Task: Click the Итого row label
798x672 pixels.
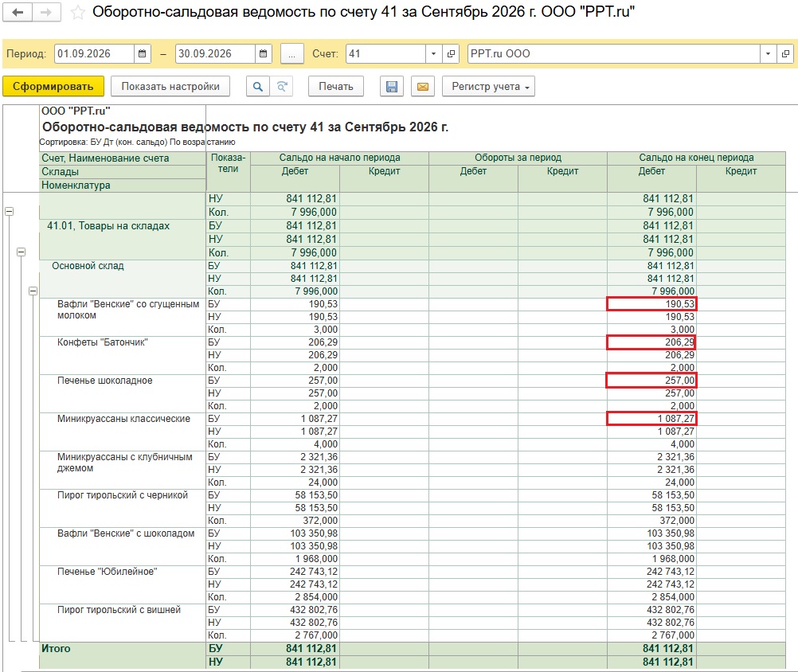Action: point(56,649)
